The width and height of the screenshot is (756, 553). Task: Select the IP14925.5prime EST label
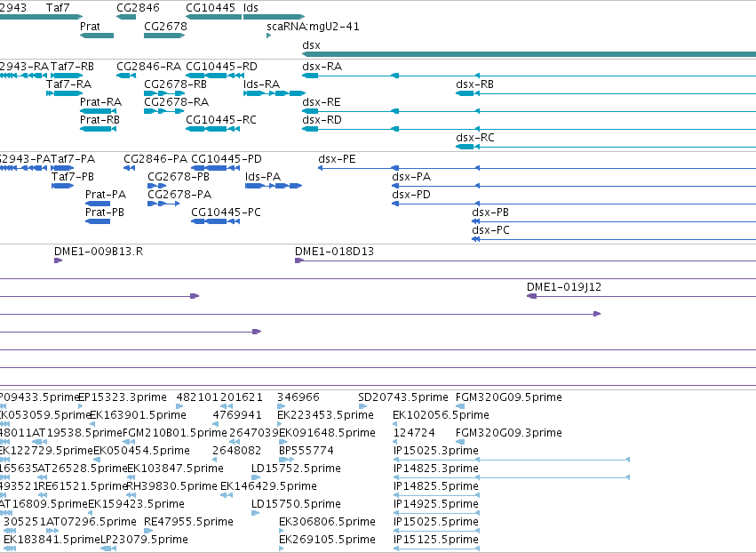click(x=436, y=504)
